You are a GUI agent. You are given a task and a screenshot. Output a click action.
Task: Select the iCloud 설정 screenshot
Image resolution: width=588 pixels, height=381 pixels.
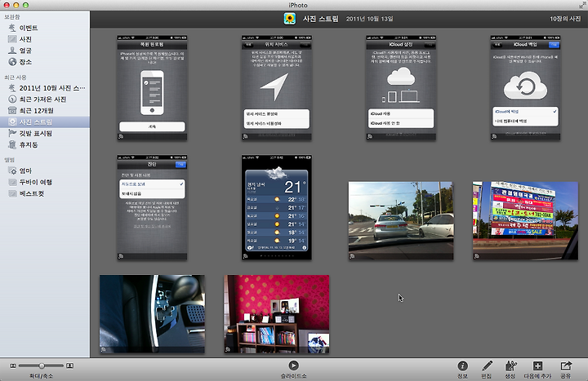pyautogui.click(x=401, y=88)
